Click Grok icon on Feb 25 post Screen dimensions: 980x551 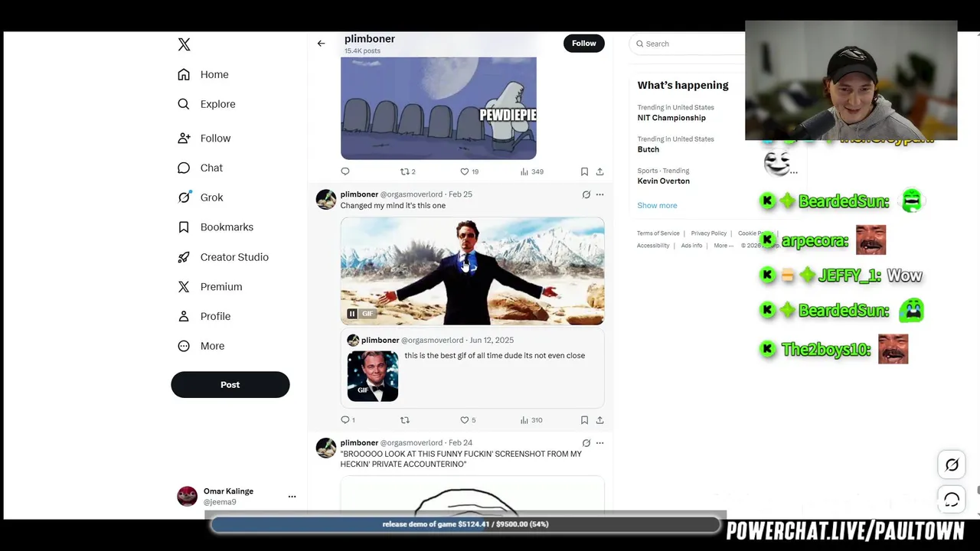[586, 194]
